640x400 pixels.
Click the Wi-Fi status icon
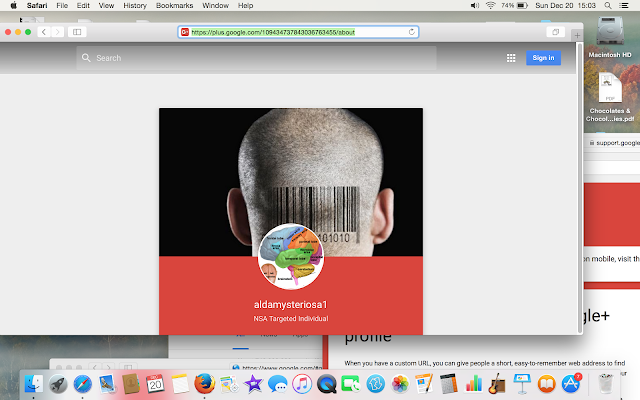point(490,5)
